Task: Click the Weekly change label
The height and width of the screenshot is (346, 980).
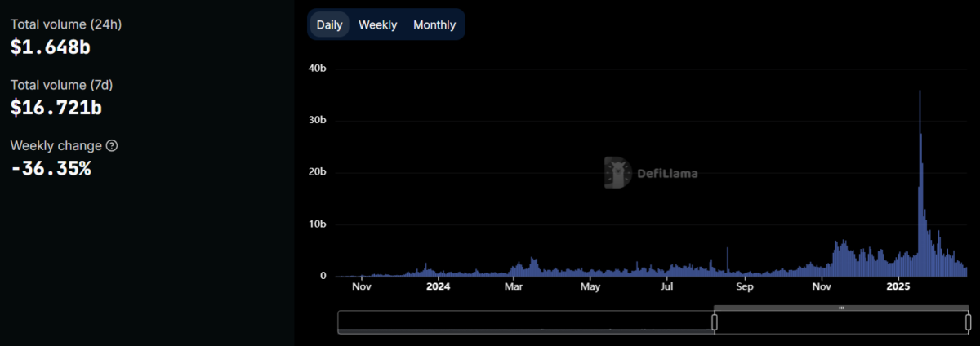Action: (56, 145)
